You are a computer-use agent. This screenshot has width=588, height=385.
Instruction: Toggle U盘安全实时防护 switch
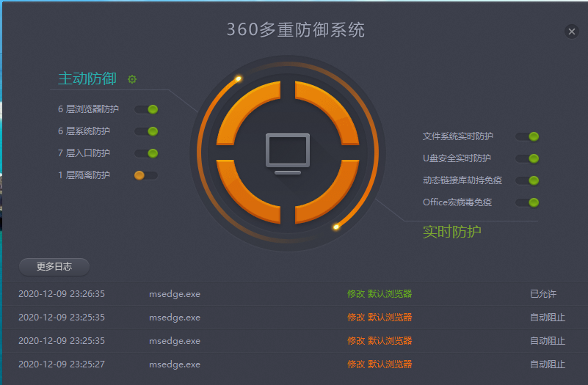click(x=527, y=158)
